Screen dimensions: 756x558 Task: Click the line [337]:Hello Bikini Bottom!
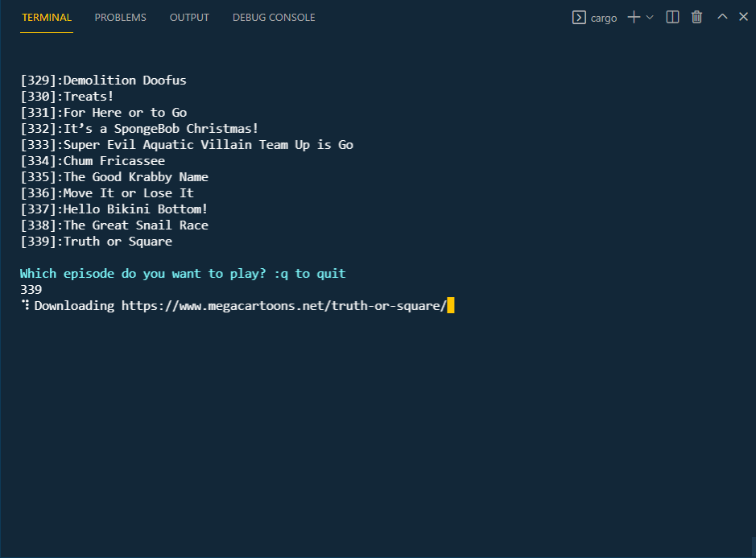point(114,209)
